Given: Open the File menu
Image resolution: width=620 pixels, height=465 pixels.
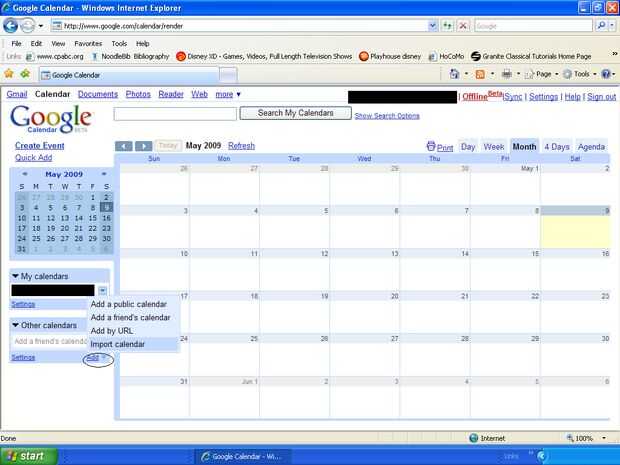Looking at the screenshot, I should (x=16, y=43).
